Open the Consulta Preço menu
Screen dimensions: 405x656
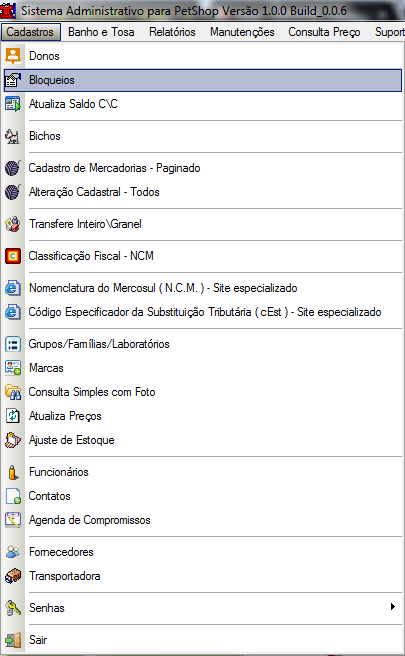[324, 32]
